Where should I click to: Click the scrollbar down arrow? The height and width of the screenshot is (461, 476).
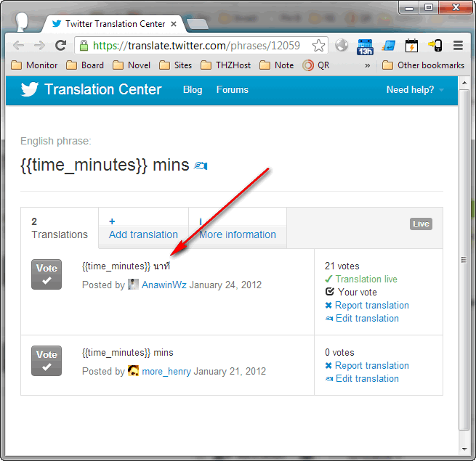pos(464,449)
